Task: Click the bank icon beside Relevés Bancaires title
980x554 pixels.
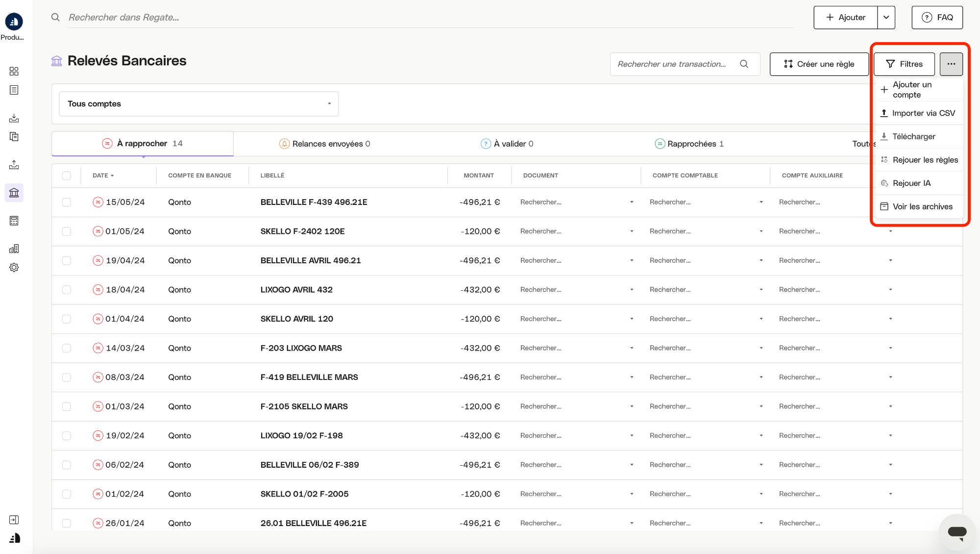Action: coord(57,61)
